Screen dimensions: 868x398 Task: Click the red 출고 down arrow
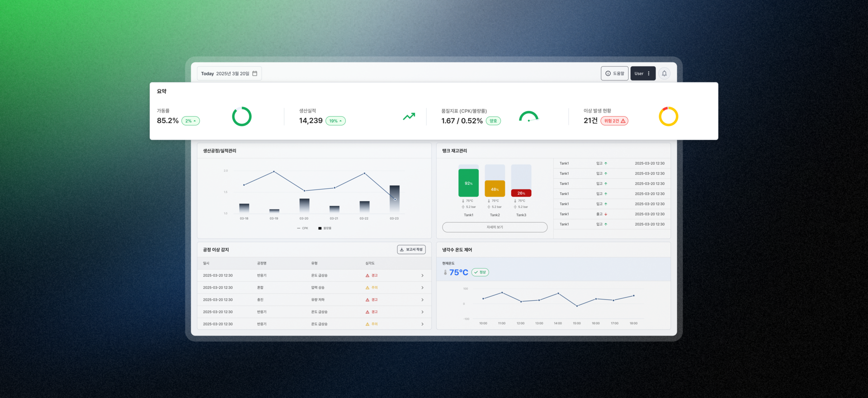coord(606,214)
